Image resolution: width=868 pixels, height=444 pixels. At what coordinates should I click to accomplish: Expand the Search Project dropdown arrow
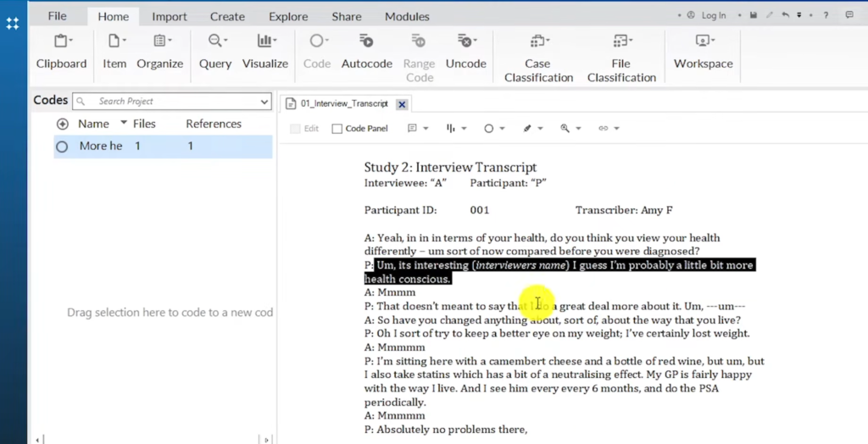[x=264, y=102]
